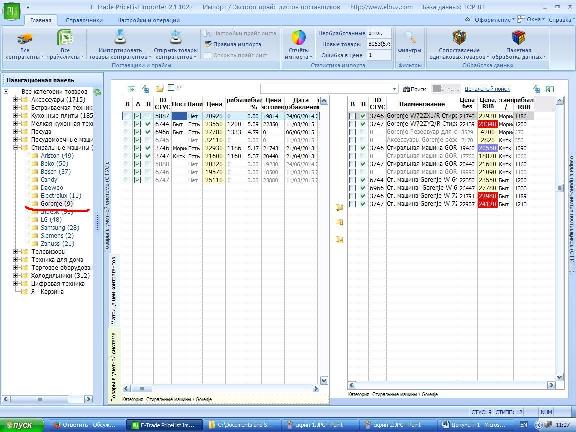Switch to the Справочники ribbon tab

click(84, 20)
